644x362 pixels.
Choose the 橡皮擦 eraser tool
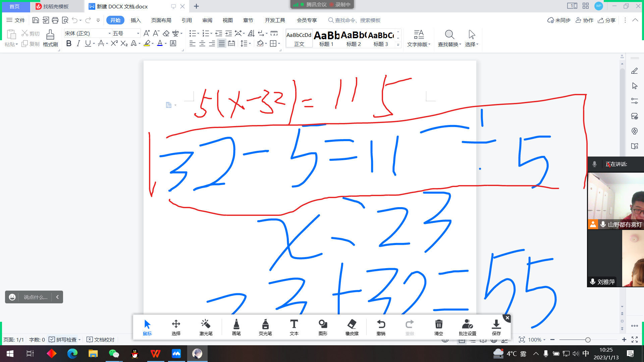coord(352,327)
